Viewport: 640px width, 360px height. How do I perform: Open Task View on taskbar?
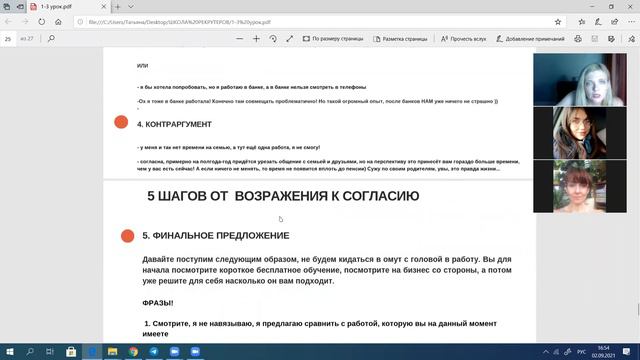click(x=50, y=351)
